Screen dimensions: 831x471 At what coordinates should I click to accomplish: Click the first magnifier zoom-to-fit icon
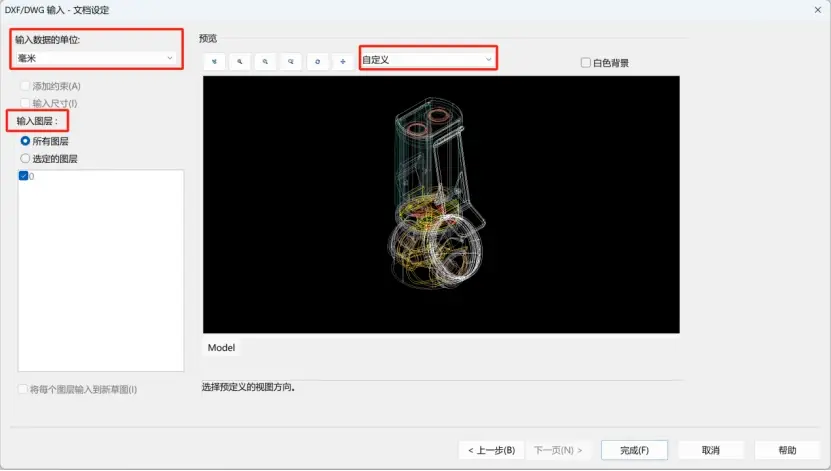coord(240,61)
